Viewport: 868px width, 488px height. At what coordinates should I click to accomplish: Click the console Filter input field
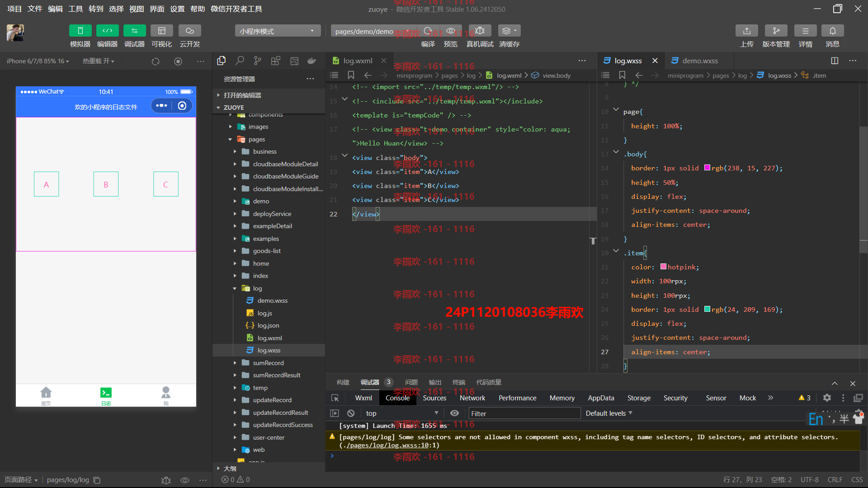[x=524, y=413]
